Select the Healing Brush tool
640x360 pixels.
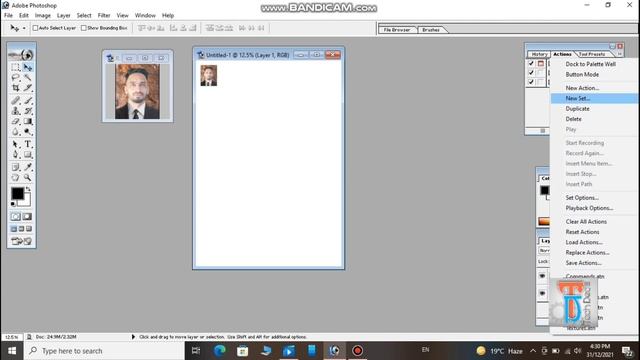16,100
